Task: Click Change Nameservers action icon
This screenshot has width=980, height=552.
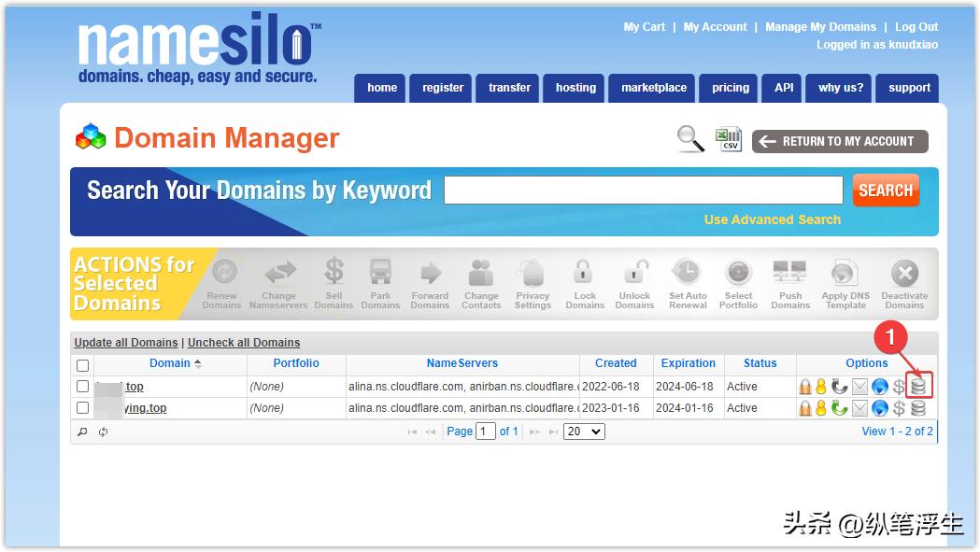Action: pyautogui.click(x=279, y=272)
